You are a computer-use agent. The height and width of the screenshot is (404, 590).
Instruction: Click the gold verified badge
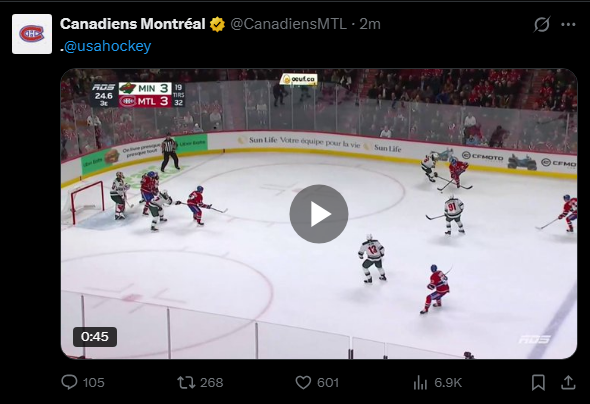(217, 24)
